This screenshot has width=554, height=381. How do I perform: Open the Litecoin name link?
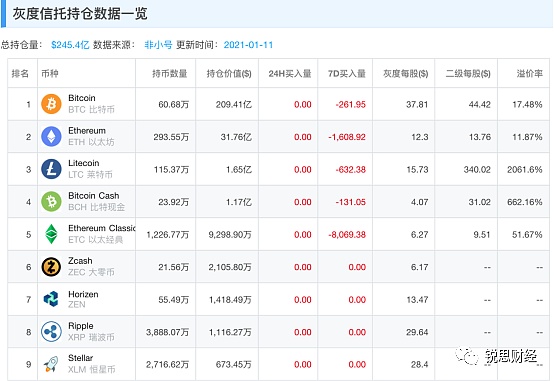click(83, 163)
